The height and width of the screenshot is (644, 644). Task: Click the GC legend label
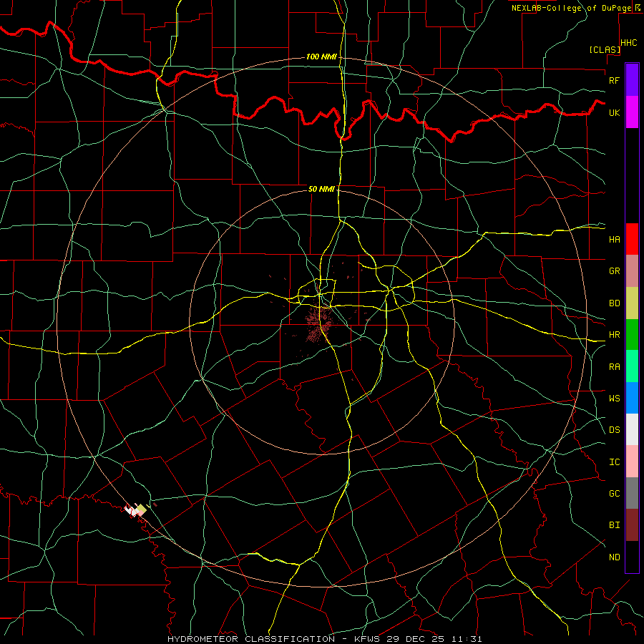point(614,494)
